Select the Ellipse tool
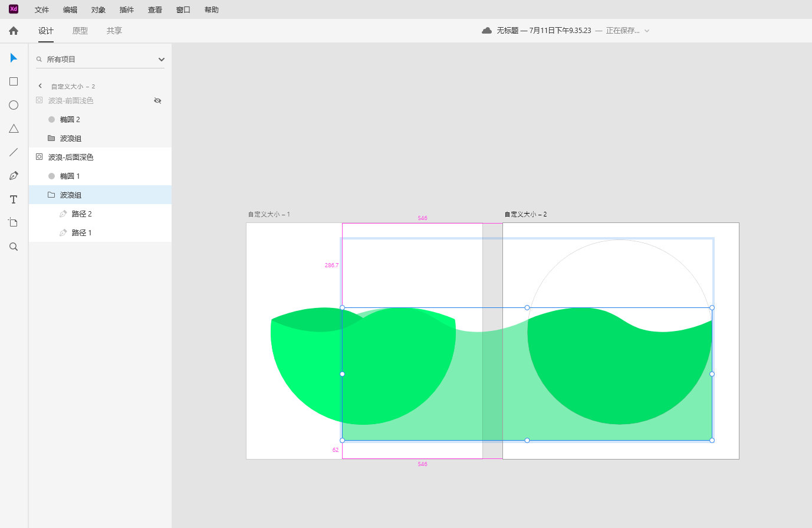The width and height of the screenshot is (812, 528). [14, 105]
